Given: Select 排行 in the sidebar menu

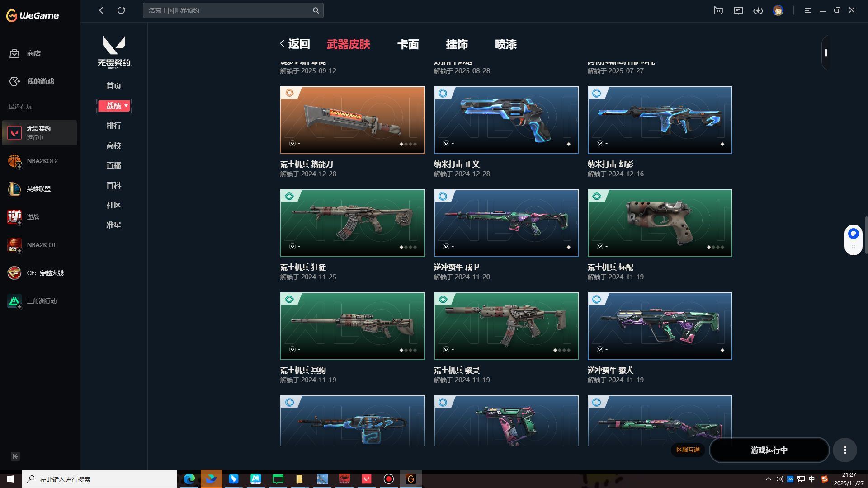Looking at the screenshot, I should click(113, 126).
